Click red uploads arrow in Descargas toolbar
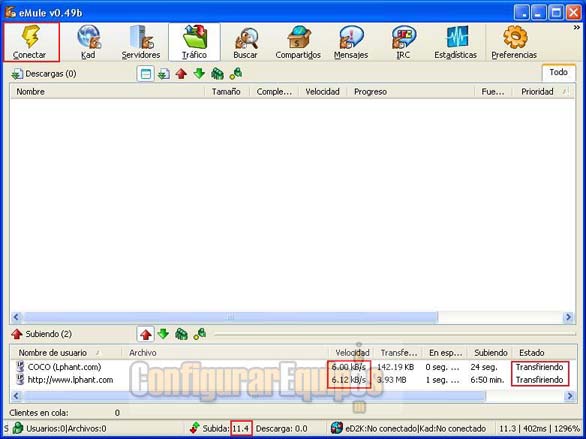This screenshot has width=586, height=439. coord(181,74)
